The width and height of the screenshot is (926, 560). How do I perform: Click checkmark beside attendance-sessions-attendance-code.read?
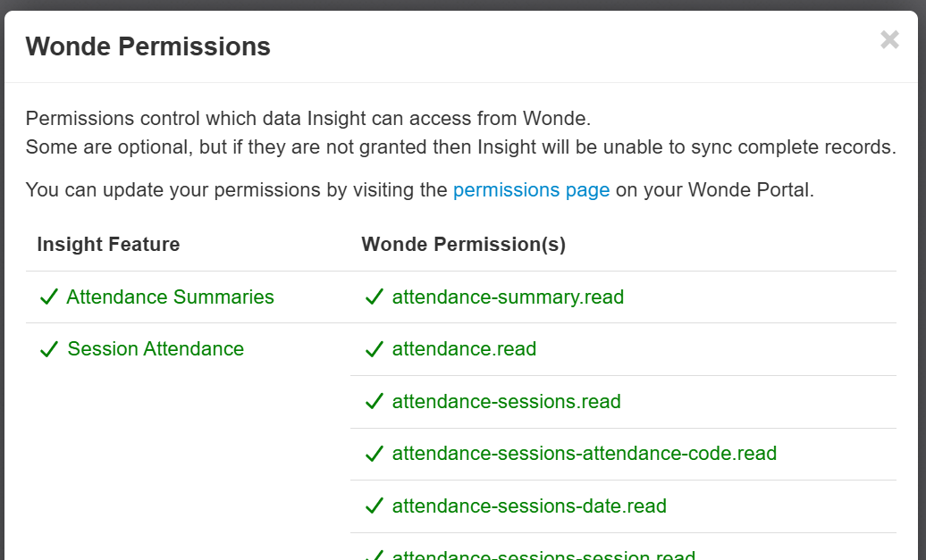(375, 454)
